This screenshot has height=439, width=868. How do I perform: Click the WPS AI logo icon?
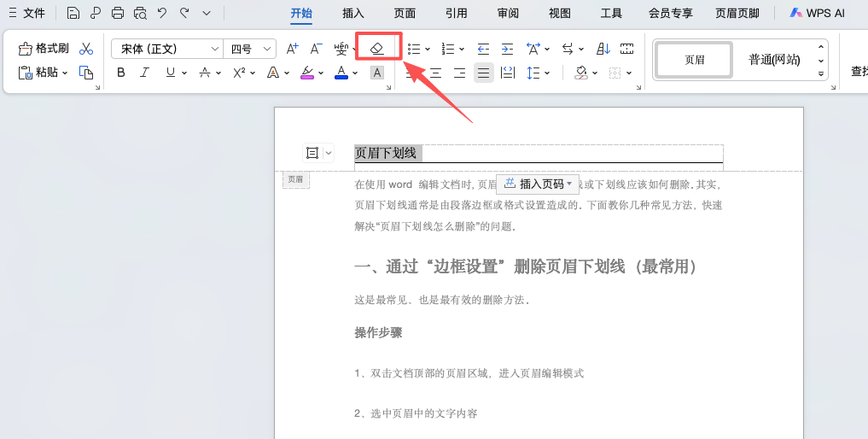tap(796, 13)
